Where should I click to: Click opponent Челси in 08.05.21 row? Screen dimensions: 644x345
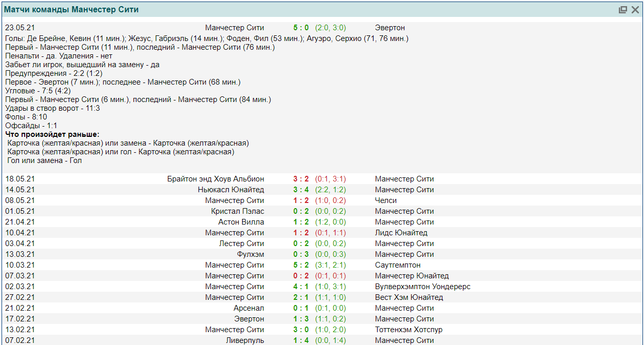(386, 200)
